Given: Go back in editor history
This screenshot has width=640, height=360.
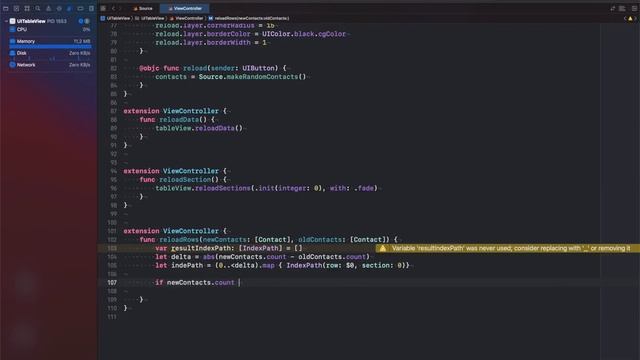Looking at the screenshot, I should point(113,8).
